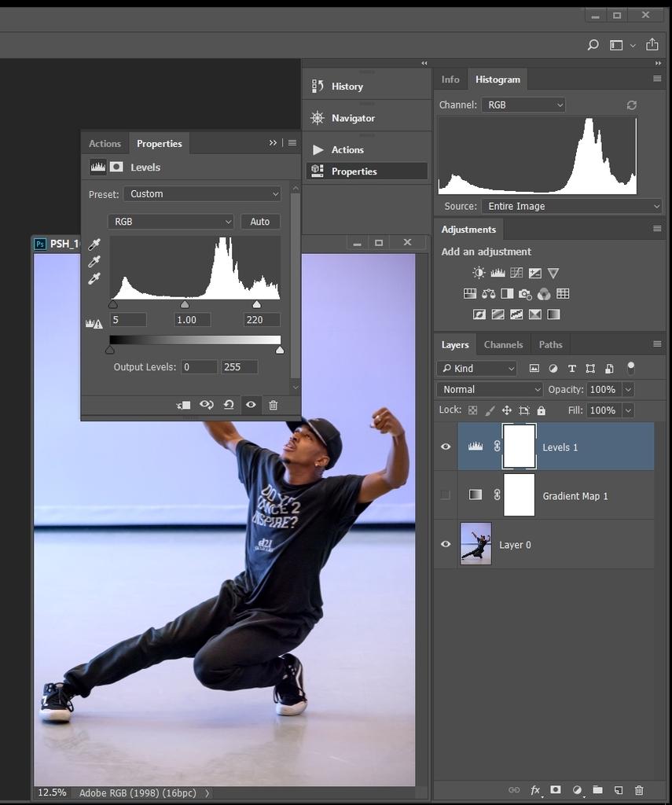Open the Preset dropdown set to Custom
Screen dimensions: 672x805
pyautogui.click(x=201, y=194)
